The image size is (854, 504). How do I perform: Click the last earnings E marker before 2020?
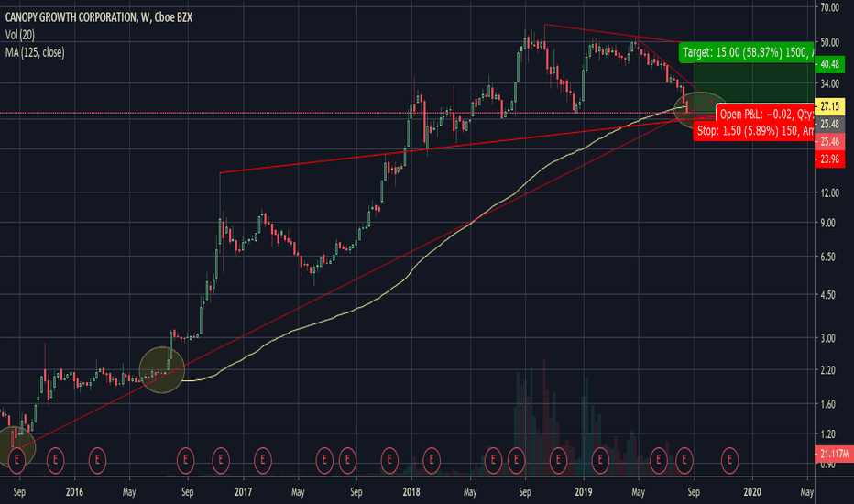(x=729, y=460)
